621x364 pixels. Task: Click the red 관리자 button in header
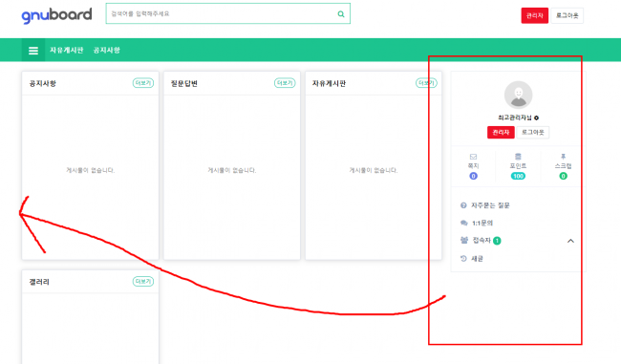[x=534, y=15]
